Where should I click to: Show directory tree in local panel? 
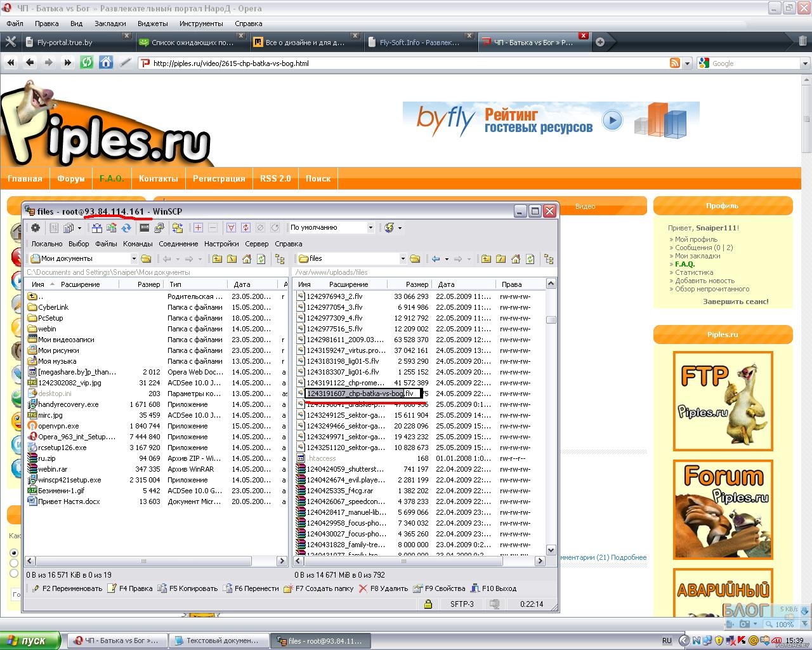[280, 259]
